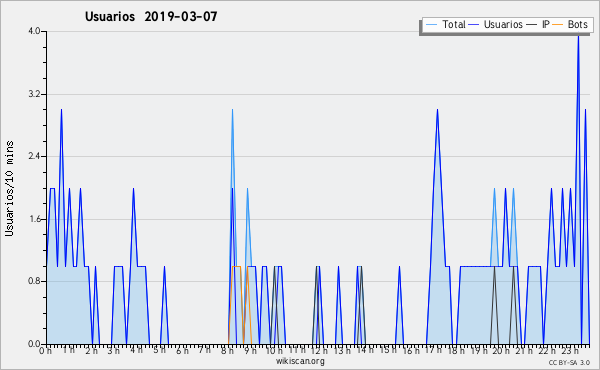Click the '10 h' x-axis label
Viewport: 600px width, 370px height.
274,351
